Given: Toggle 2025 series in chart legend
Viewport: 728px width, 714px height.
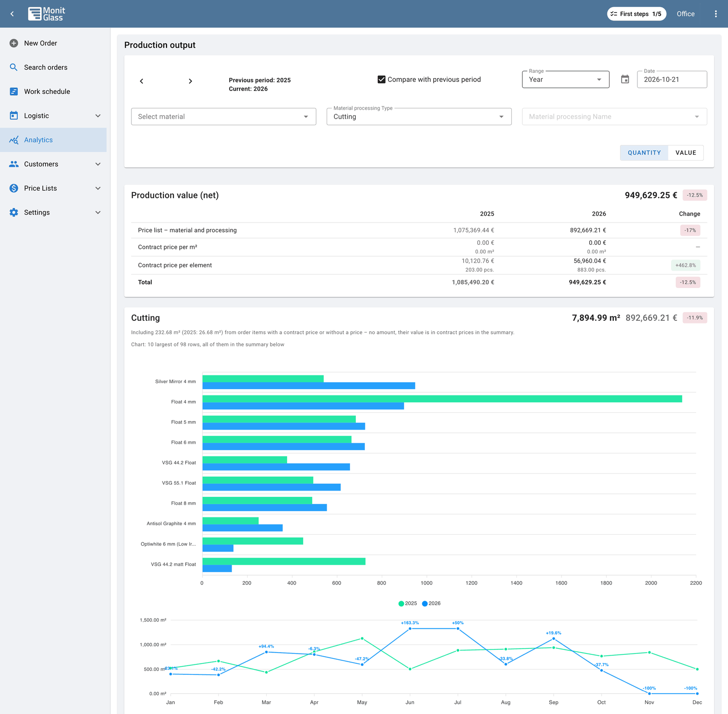Looking at the screenshot, I should (x=408, y=603).
